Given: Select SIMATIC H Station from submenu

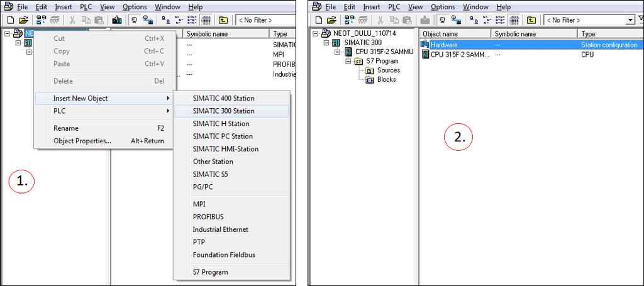Looking at the screenshot, I should point(231,123).
